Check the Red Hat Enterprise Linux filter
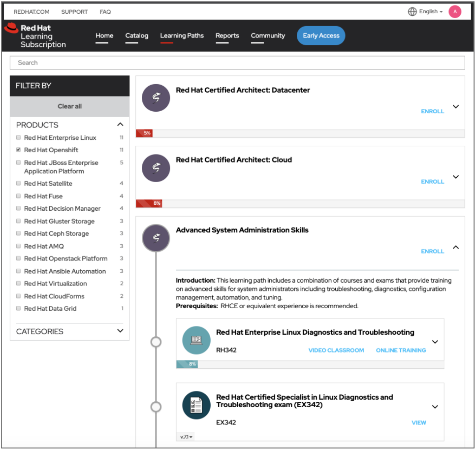The height and width of the screenshot is (450, 476). coord(19,138)
